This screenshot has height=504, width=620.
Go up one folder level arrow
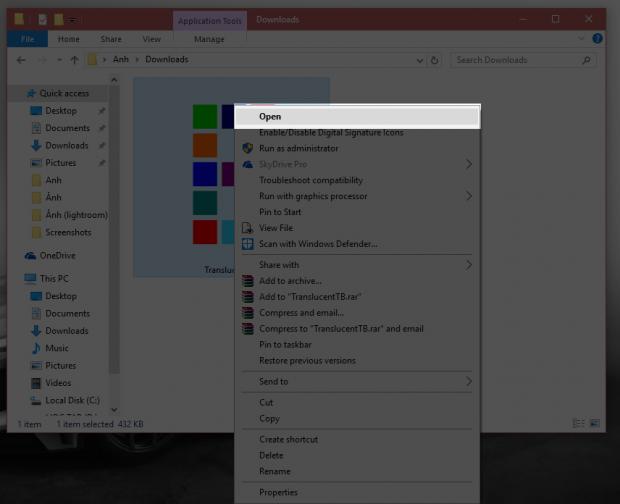pos(74,60)
